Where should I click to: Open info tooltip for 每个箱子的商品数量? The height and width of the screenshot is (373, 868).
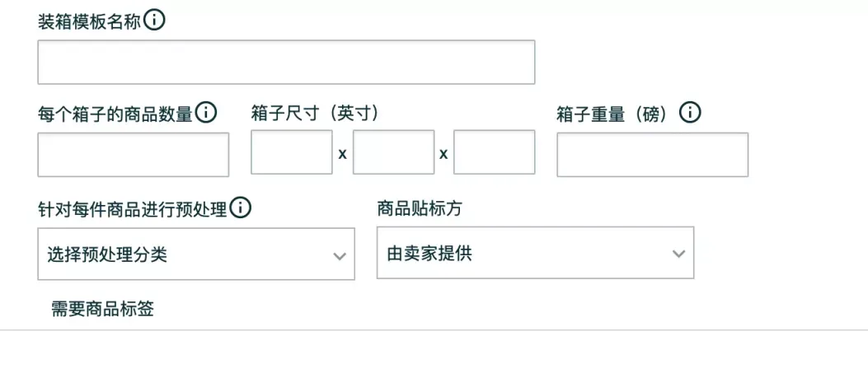pyautogui.click(x=206, y=113)
